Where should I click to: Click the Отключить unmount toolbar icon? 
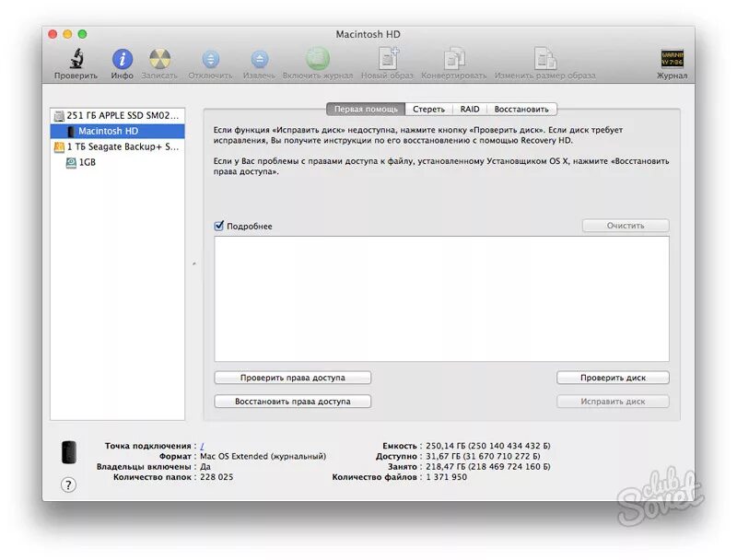tap(211, 59)
